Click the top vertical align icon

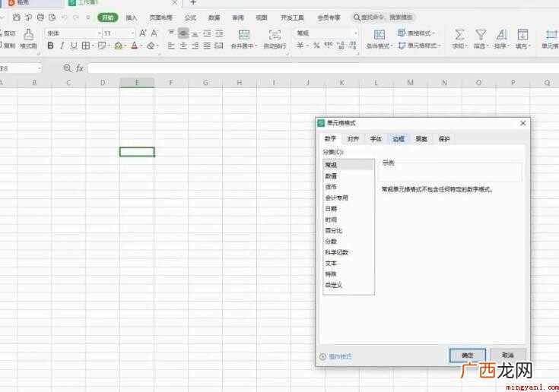click(x=171, y=33)
